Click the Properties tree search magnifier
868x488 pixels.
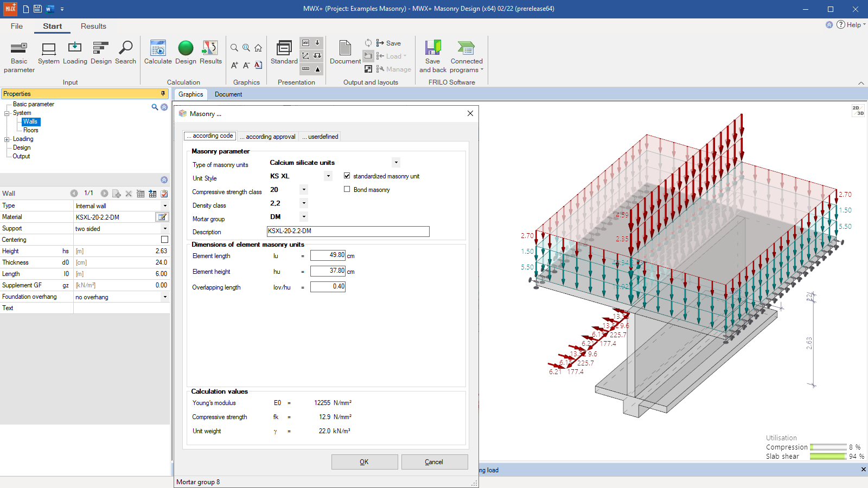pos(155,107)
